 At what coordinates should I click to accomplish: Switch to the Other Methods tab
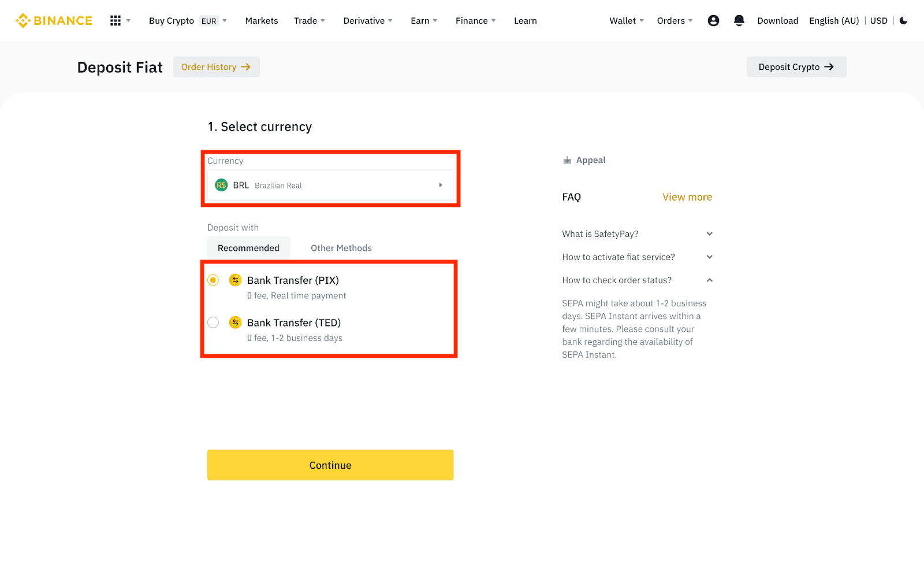tap(341, 248)
